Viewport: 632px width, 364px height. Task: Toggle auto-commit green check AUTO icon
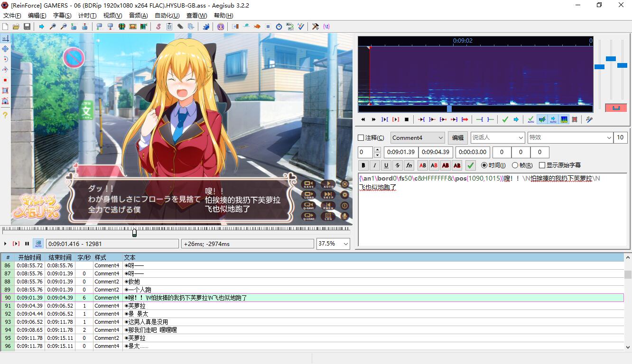click(x=531, y=119)
